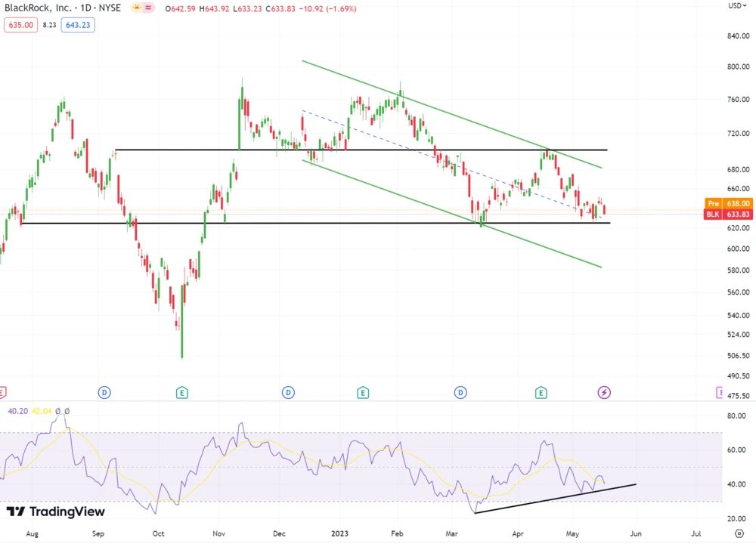The height and width of the screenshot is (547, 756).
Task: Open the earnings marker in mid-April
Action: coord(541,392)
